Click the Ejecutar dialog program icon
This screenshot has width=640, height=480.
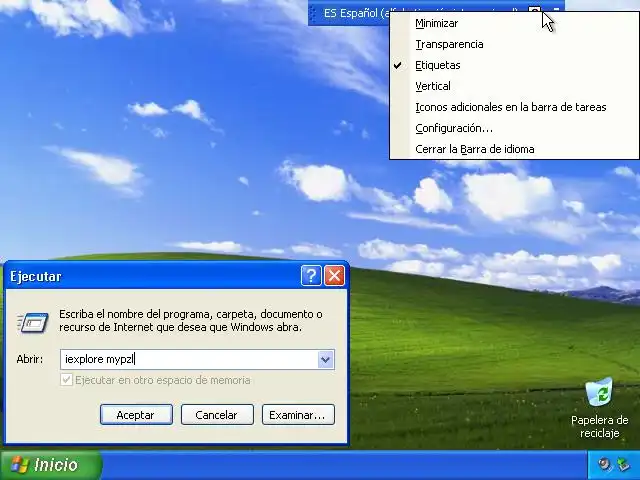pyautogui.click(x=33, y=322)
